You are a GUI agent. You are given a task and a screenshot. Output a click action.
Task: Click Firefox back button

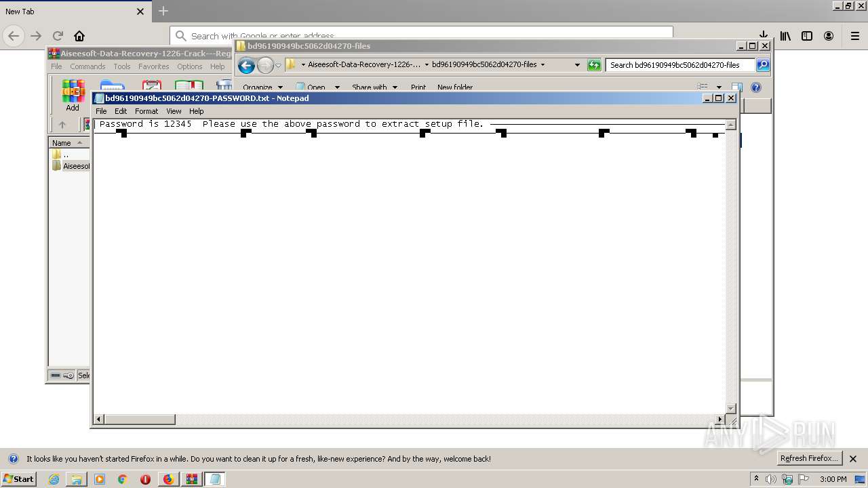tap(14, 36)
